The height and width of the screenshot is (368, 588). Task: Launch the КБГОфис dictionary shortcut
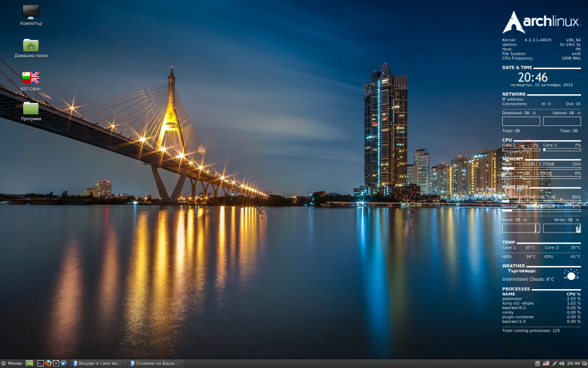(x=31, y=81)
